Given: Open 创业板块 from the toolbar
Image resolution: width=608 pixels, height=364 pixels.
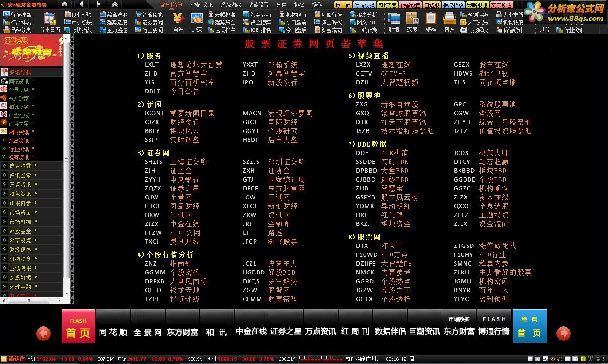Looking at the screenshot, I should pyautogui.click(x=78, y=15).
